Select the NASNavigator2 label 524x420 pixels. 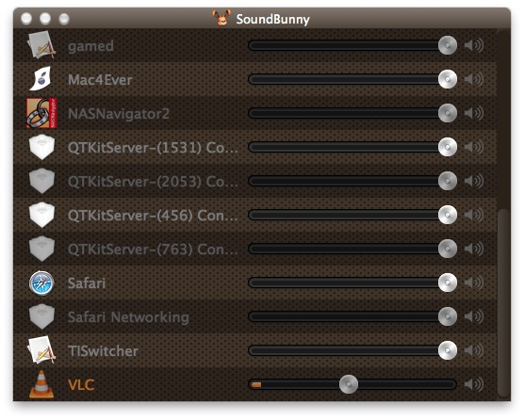(x=119, y=114)
